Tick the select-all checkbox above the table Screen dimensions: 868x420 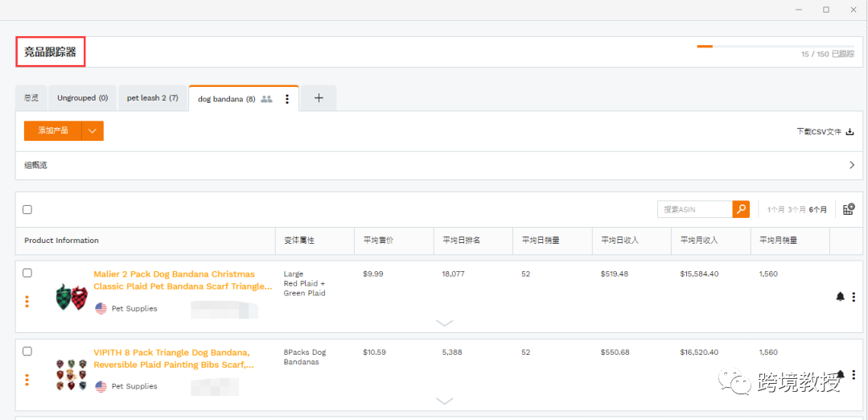click(27, 209)
